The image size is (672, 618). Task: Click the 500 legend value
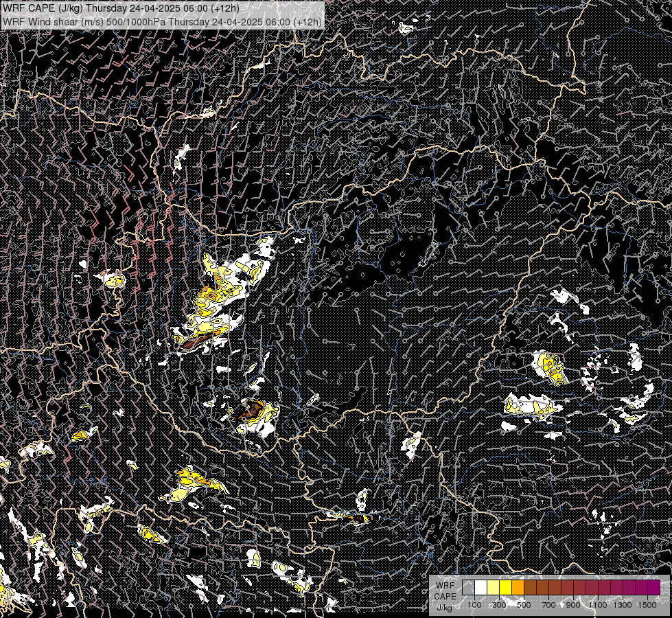point(524,605)
